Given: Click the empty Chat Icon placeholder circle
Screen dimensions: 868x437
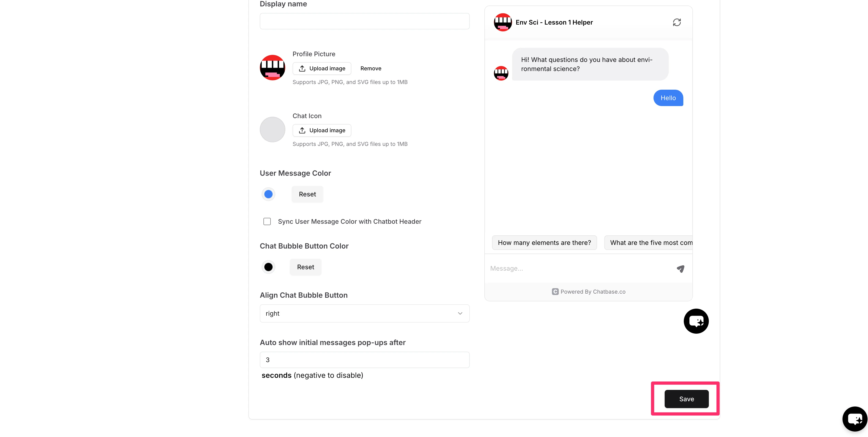Looking at the screenshot, I should click(272, 129).
